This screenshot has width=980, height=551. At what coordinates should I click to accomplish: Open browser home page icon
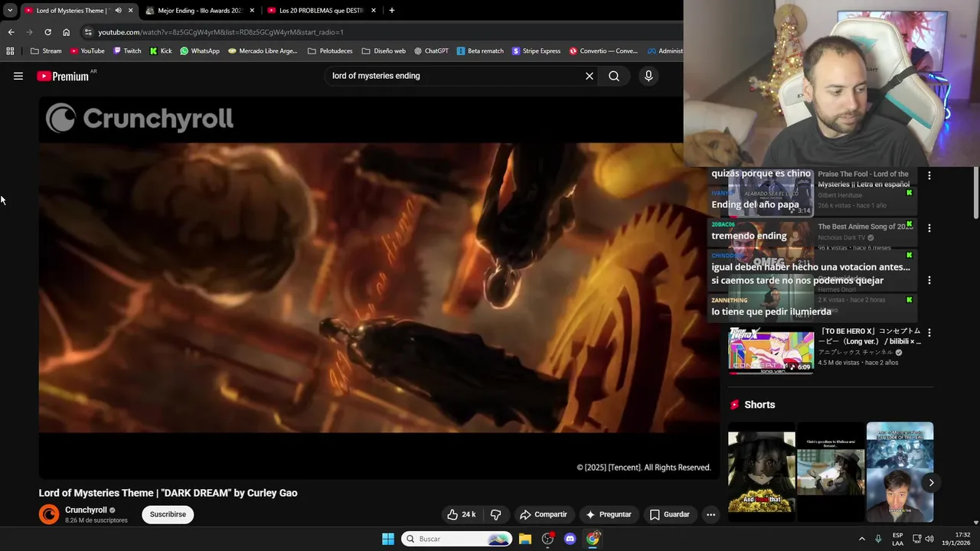[66, 32]
